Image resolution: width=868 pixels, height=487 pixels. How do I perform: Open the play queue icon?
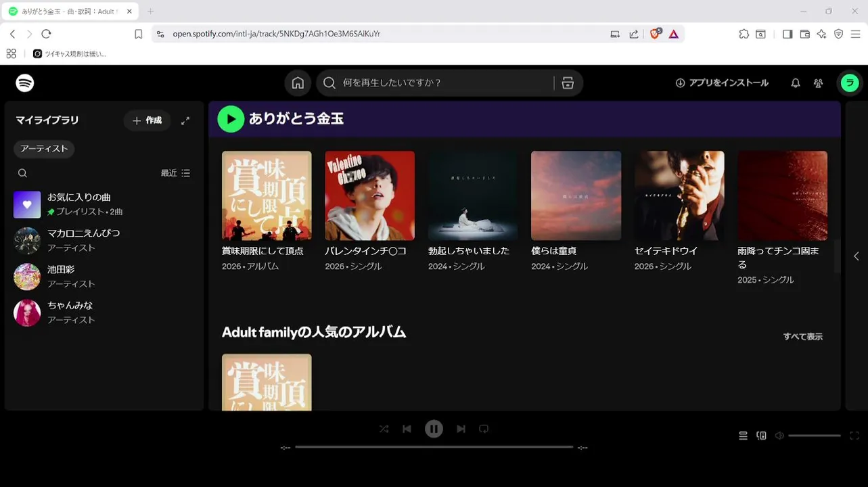[743, 436]
